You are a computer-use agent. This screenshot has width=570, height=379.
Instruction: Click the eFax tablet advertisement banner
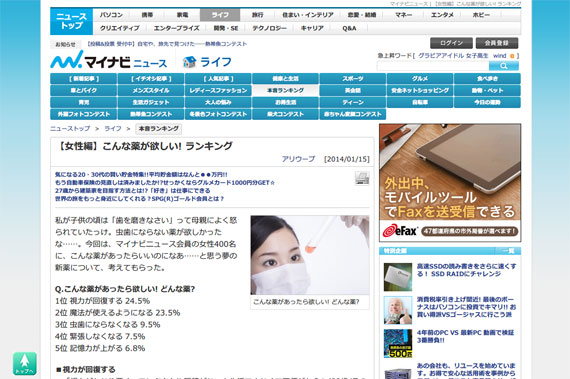coord(450,183)
